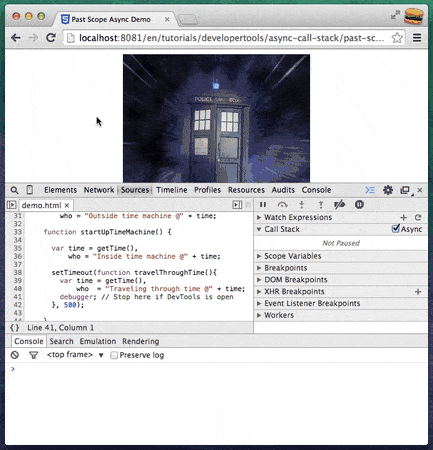Open the Timeline panel
Screen dimensions: 433x450
[172, 190]
